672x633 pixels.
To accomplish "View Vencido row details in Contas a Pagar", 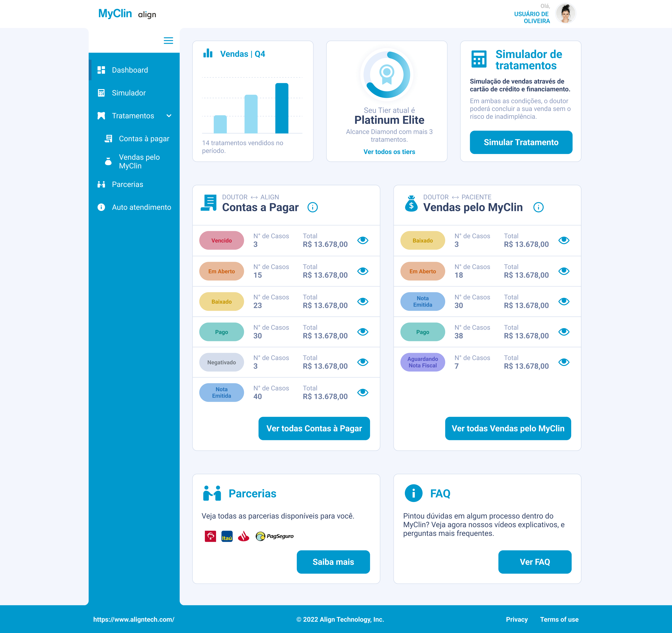I will pos(363,240).
